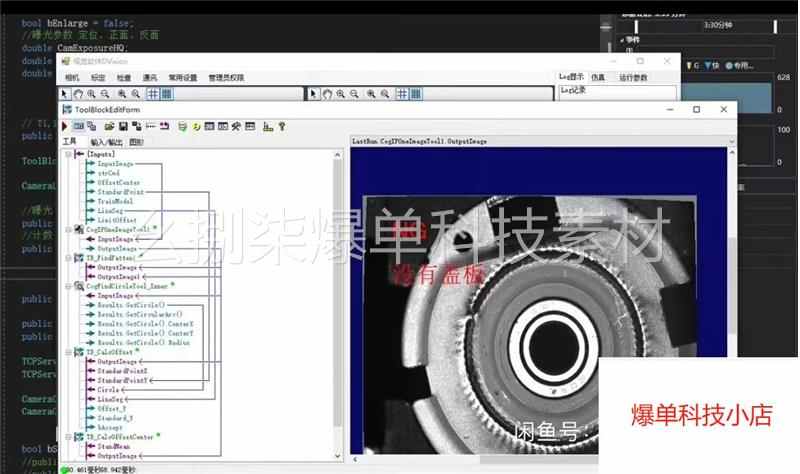Click grid icon in right display toolbar
The height and width of the screenshot is (474, 800).
pyautogui.click(x=402, y=94)
